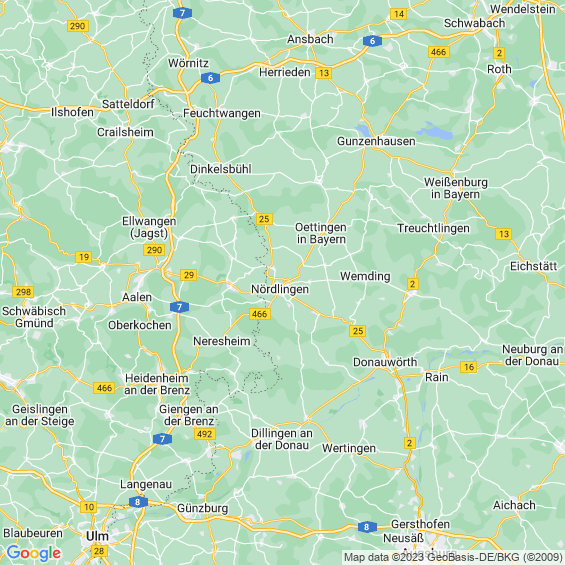Screen dimensions: 565x565
Task: Select the Dinkelsbühl town label
Action: click(221, 169)
